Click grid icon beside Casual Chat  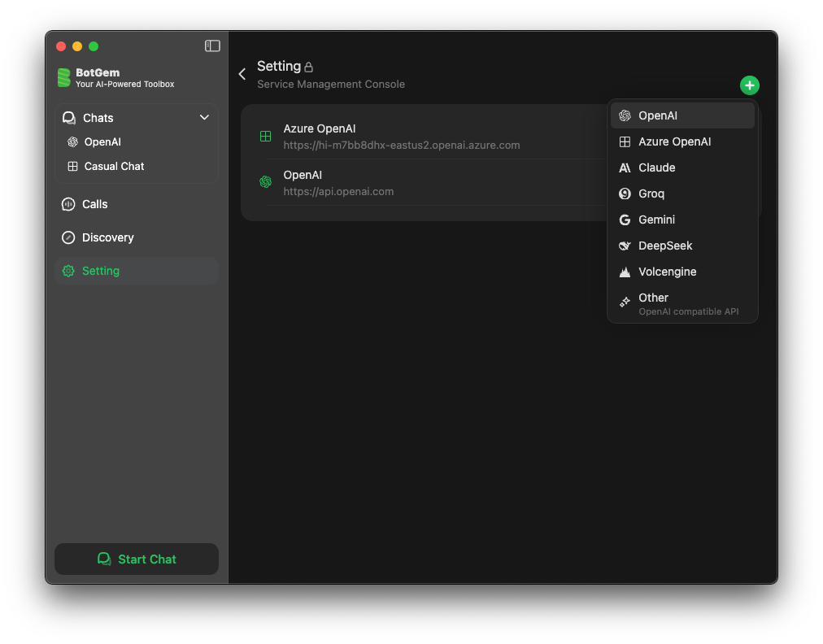73,167
